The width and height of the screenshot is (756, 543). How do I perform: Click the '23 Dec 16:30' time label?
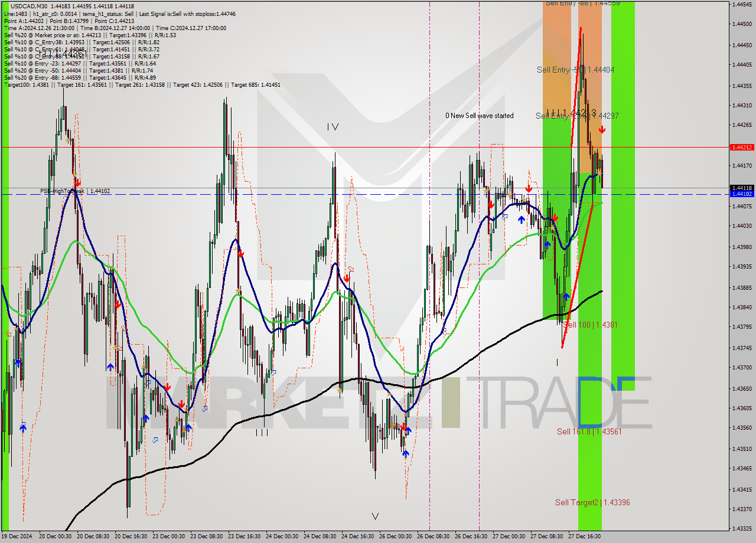pyautogui.click(x=245, y=537)
